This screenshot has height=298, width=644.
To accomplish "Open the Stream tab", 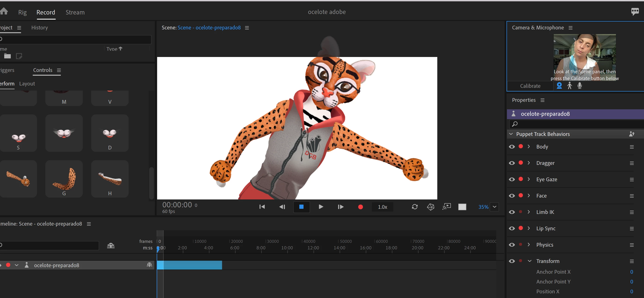I will [75, 12].
